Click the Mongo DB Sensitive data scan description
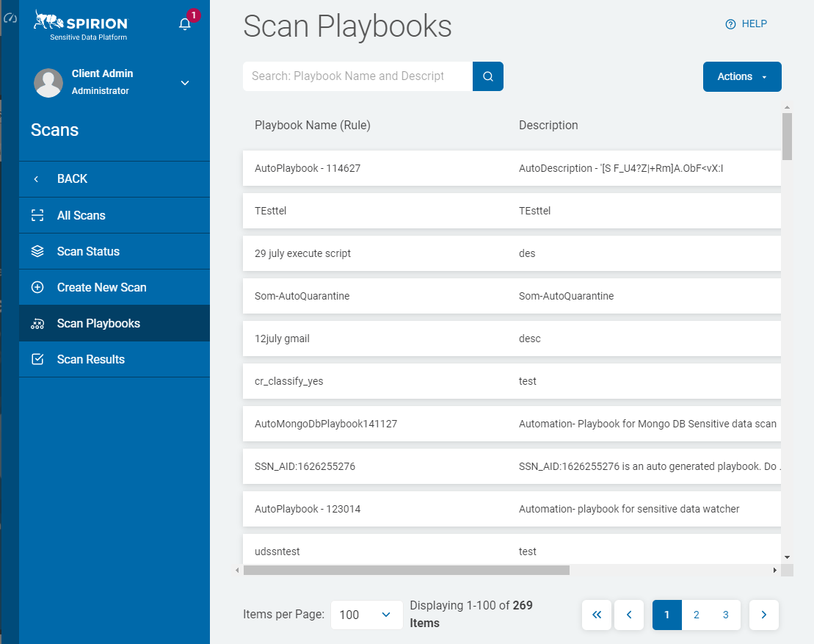 tap(648, 424)
